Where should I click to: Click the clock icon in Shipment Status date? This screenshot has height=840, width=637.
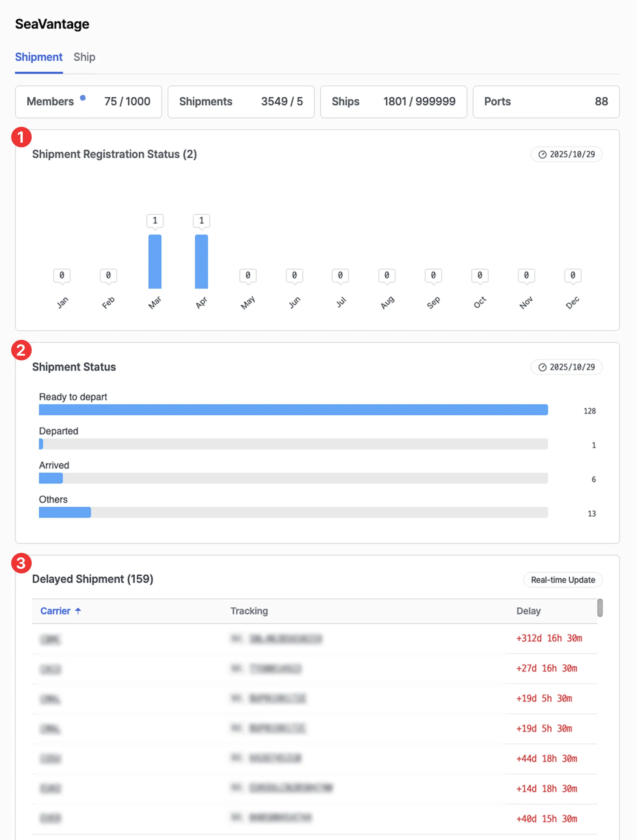(542, 367)
